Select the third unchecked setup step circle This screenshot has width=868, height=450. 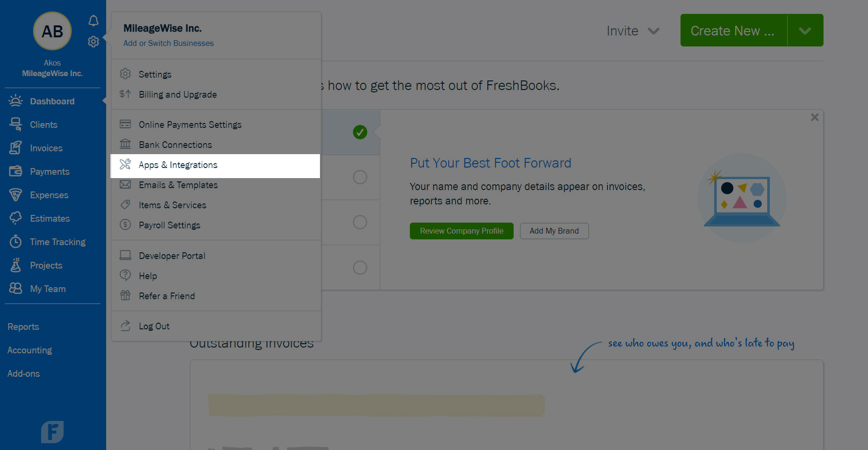(x=360, y=267)
